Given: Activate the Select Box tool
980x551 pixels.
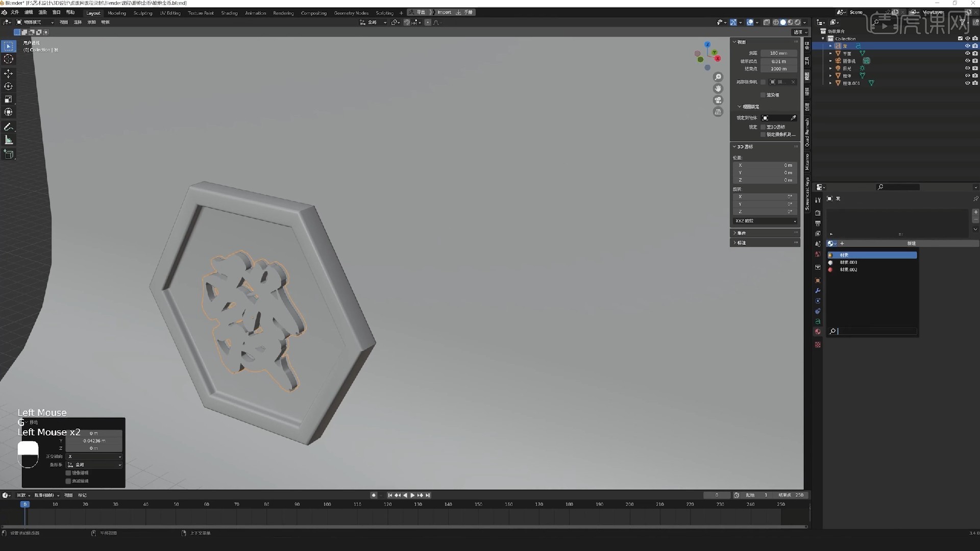Looking at the screenshot, I should [x=8, y=46].
